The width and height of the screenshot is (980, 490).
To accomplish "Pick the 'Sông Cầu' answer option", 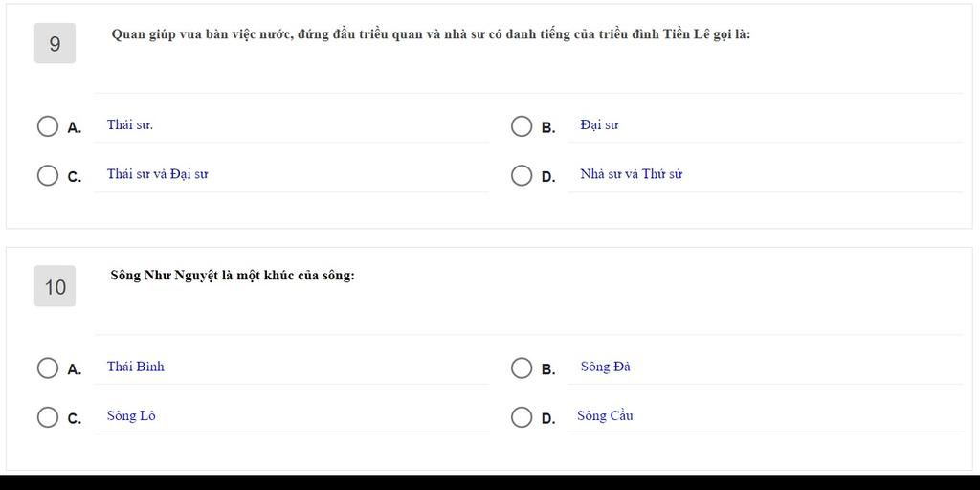I will point(605,415).
